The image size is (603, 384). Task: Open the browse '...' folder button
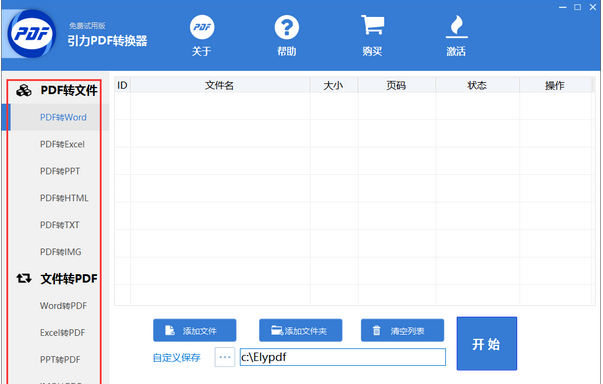[x=225, y=357]
